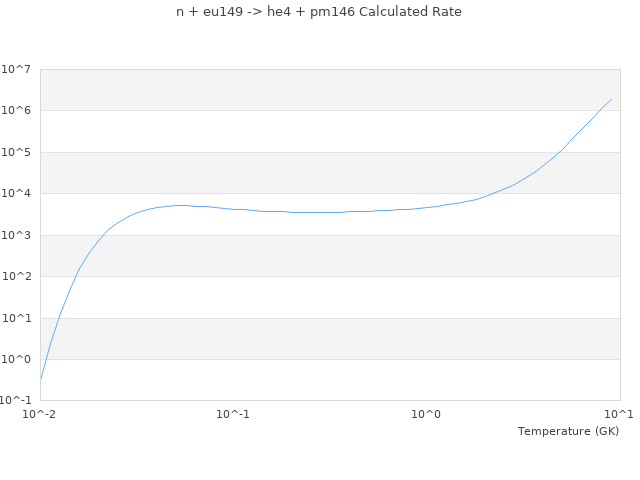This screenshot has height=480, width=640.
Task: Click the gray band between 10^0 and 10^1
Action: (330, 339)
